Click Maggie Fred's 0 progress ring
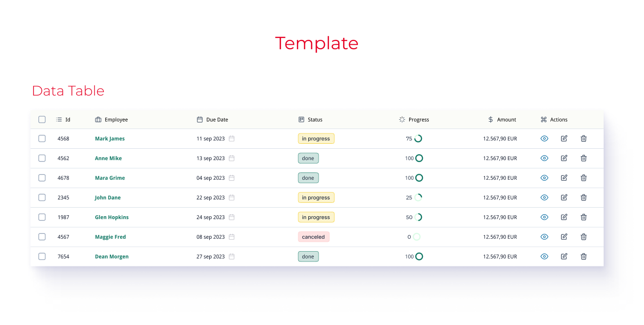The image size is (644, 325). click(x=417, y=237)
